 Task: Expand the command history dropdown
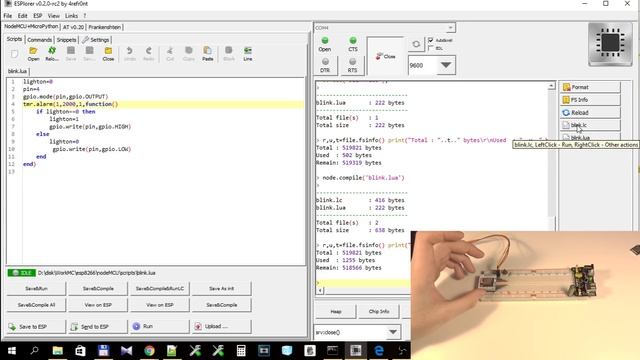click(x=393, y=332)
